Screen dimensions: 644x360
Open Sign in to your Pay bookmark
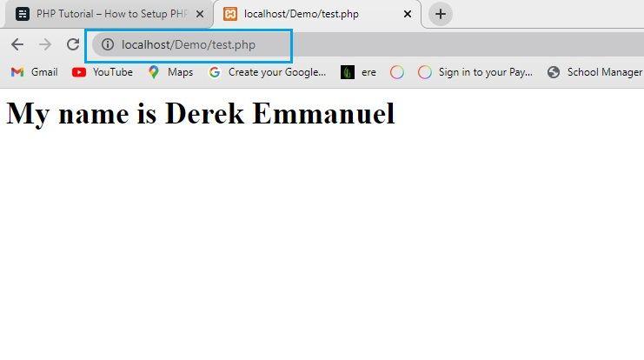475,72
